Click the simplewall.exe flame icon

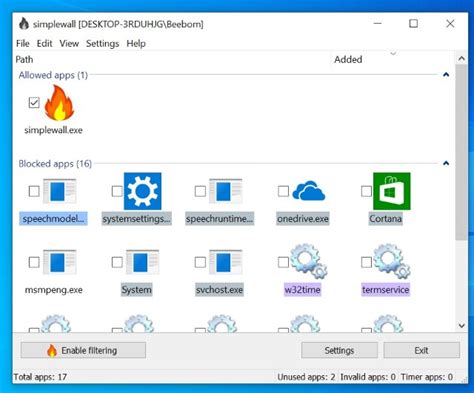coord(59,103)
